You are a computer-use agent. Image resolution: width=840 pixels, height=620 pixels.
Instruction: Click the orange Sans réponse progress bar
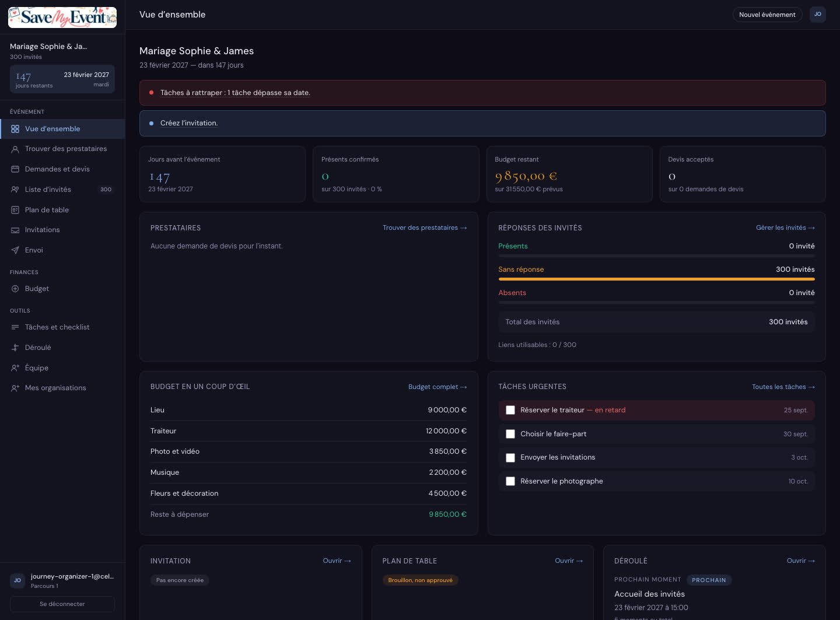click(656, 279)
